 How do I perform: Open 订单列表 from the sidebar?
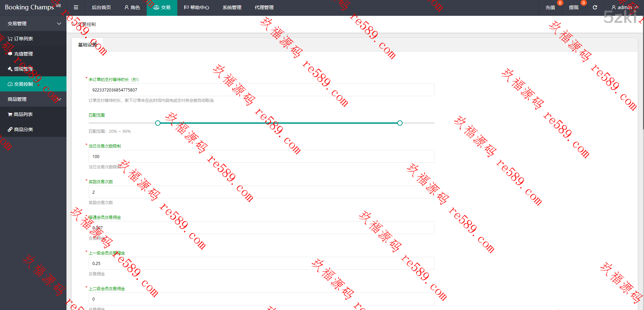click(x=23, y=39)
